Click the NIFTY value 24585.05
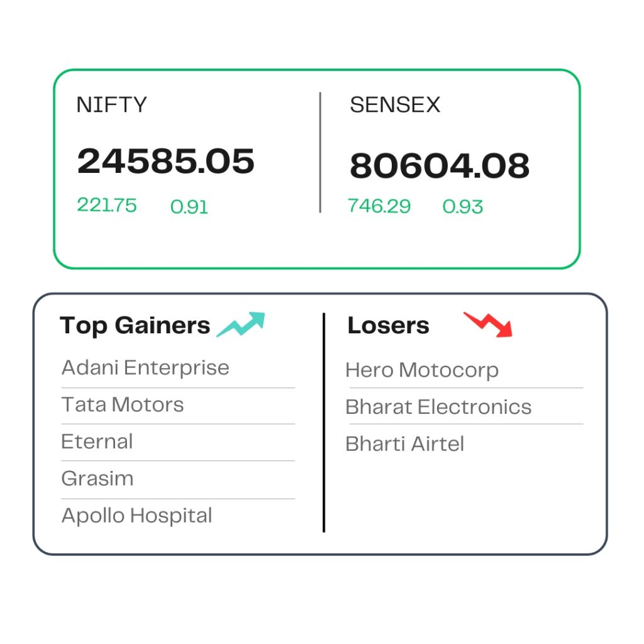This screenshot has height=644, width=644. [166, 161]
